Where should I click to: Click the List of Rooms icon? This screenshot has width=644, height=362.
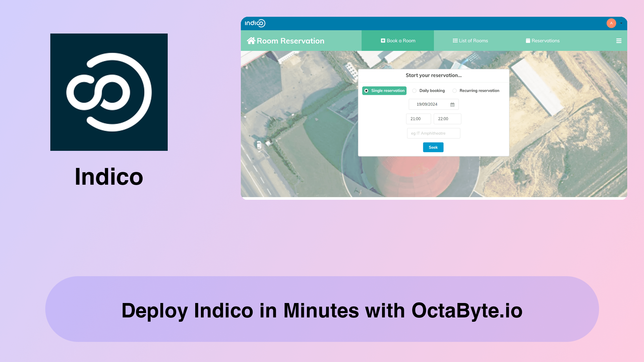tap(455, 41)
